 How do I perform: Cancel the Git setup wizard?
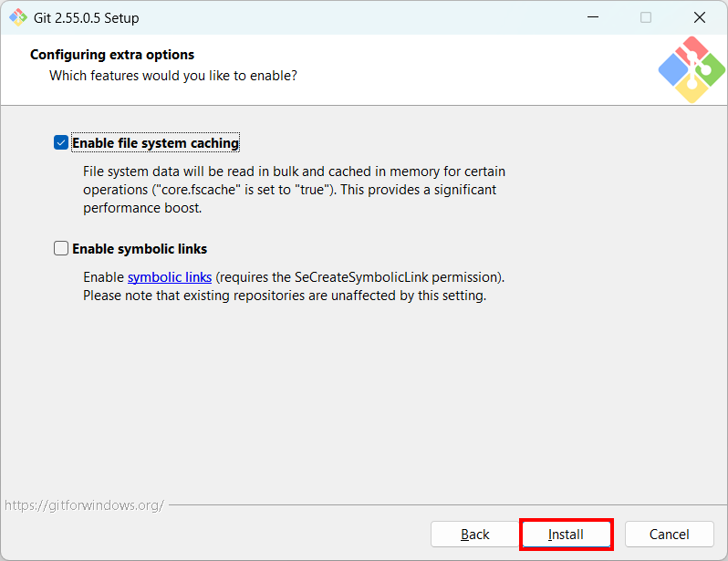(x=669, y=534)
